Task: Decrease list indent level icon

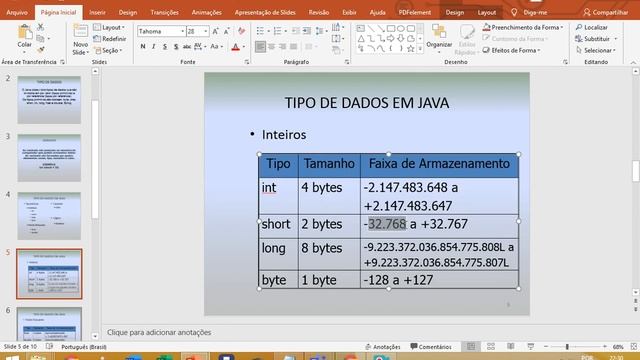Action: 296,31
